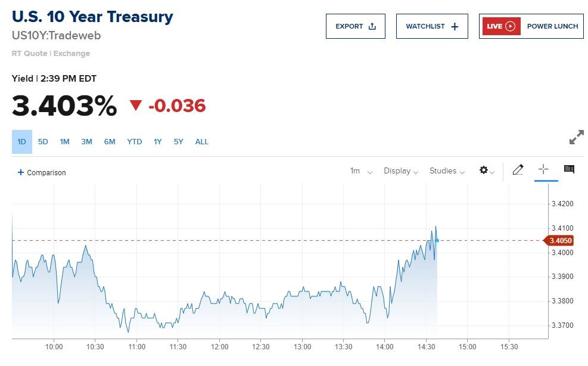Screen dimensions: 588x366
Task: Show the ALL time range
Action: click(202, 142)
